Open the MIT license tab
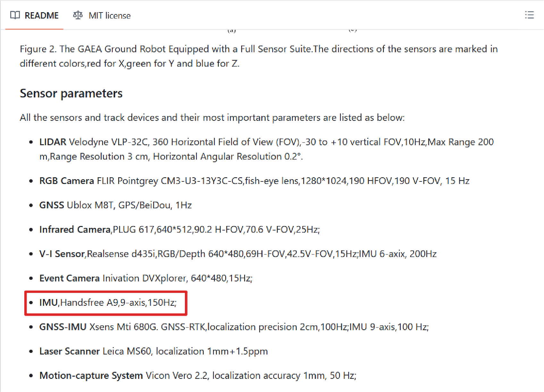The image size is (544, 392). coord(109,15)
